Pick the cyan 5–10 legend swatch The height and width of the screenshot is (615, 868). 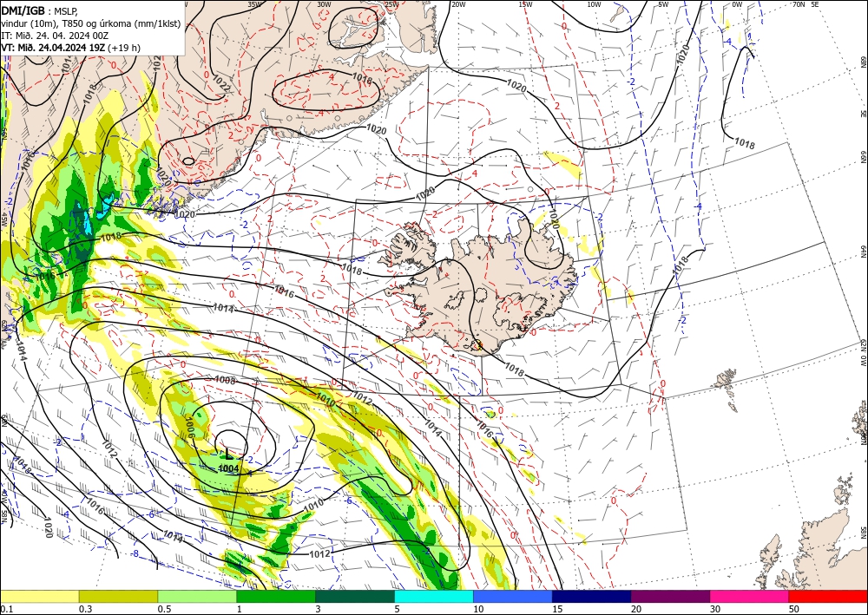click(434, 596)
